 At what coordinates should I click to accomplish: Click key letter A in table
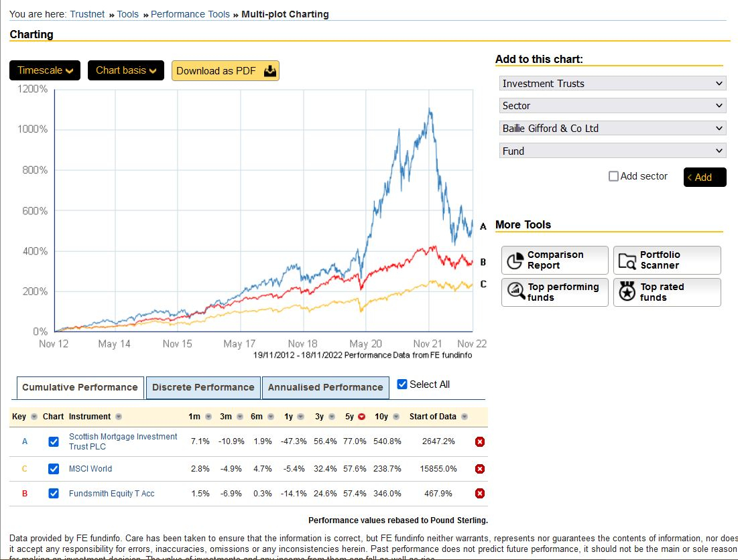(25, 441)
